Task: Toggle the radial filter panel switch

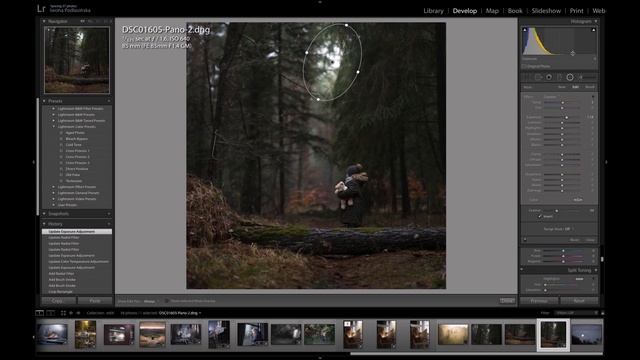Action: point(525,240)
